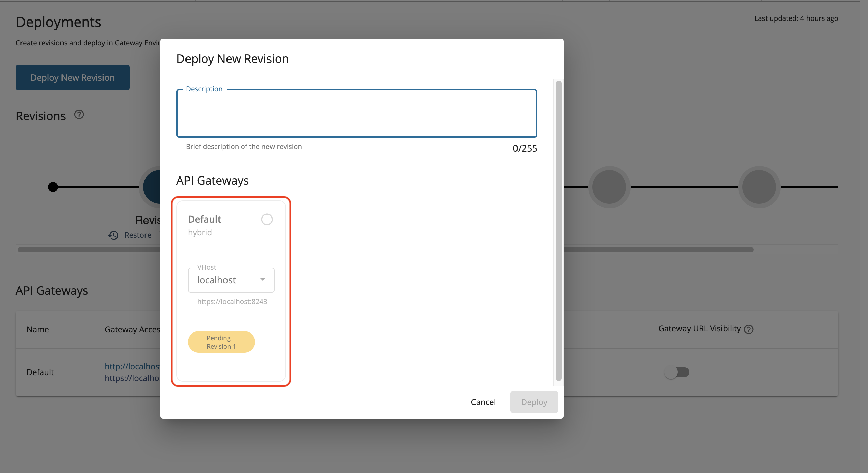Expand the localhost VHost selector arrow

[263, 280]
